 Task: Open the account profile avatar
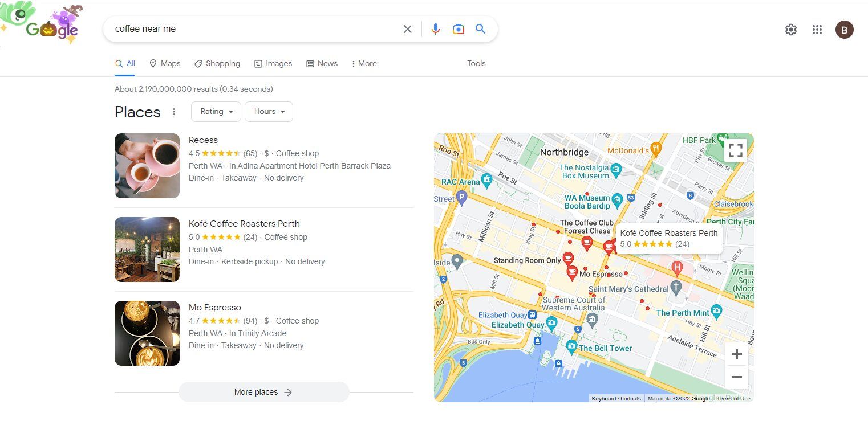pos(845,29)
